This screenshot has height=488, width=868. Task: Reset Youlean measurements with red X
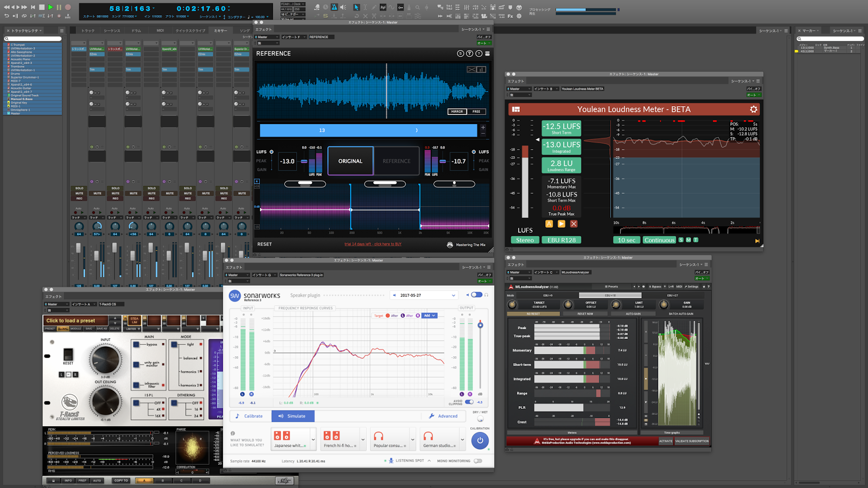click(573, 223)
